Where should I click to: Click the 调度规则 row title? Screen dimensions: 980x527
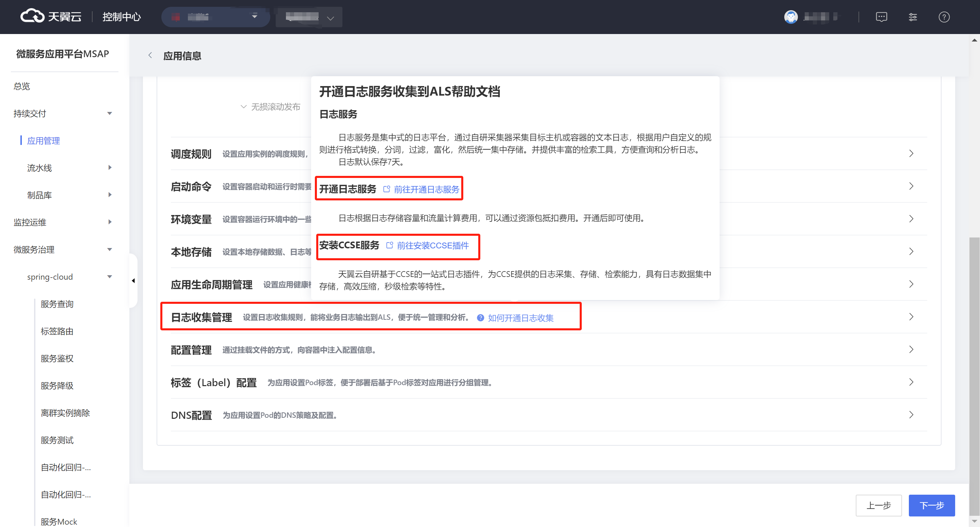coord(191,154)
